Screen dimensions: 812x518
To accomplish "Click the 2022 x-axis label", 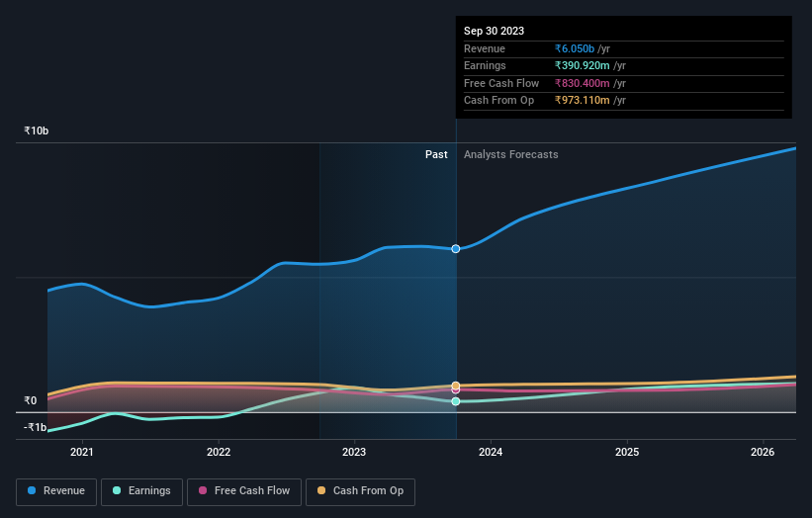I will tap(219, 452).
